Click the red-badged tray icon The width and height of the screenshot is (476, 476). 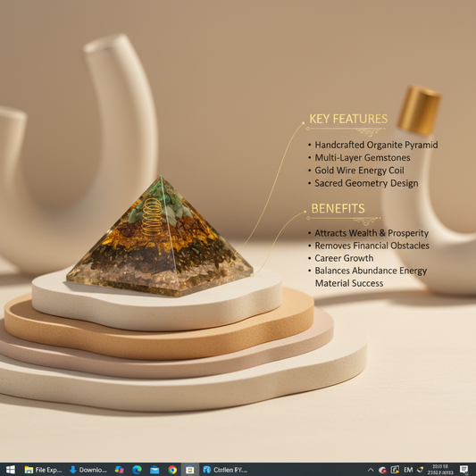[382, 470]
